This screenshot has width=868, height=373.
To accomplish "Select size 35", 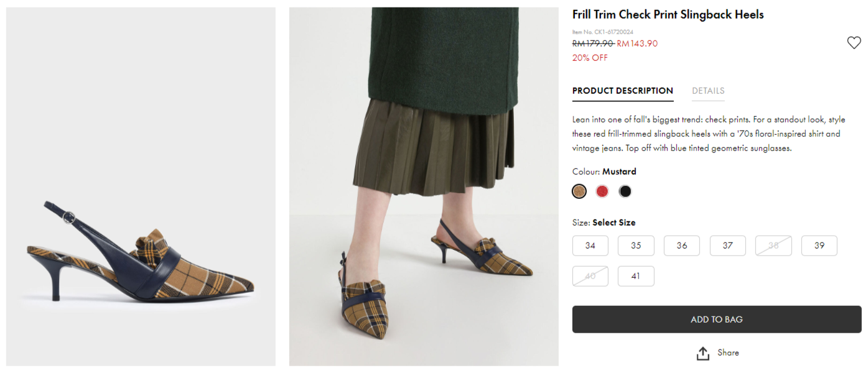I will (636, 246).
